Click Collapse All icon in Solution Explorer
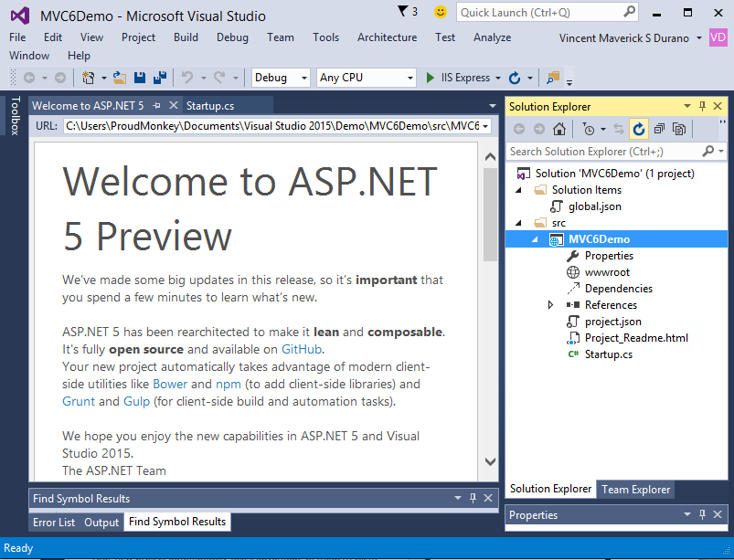 659,129
